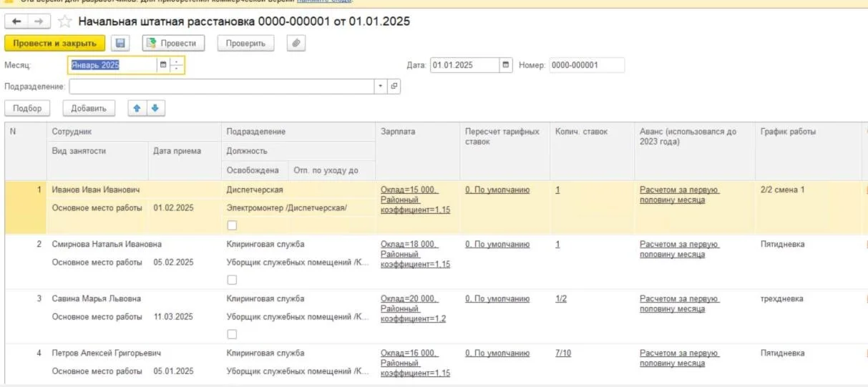Focus the Дата field with 01.01.2025

[465, 65]
